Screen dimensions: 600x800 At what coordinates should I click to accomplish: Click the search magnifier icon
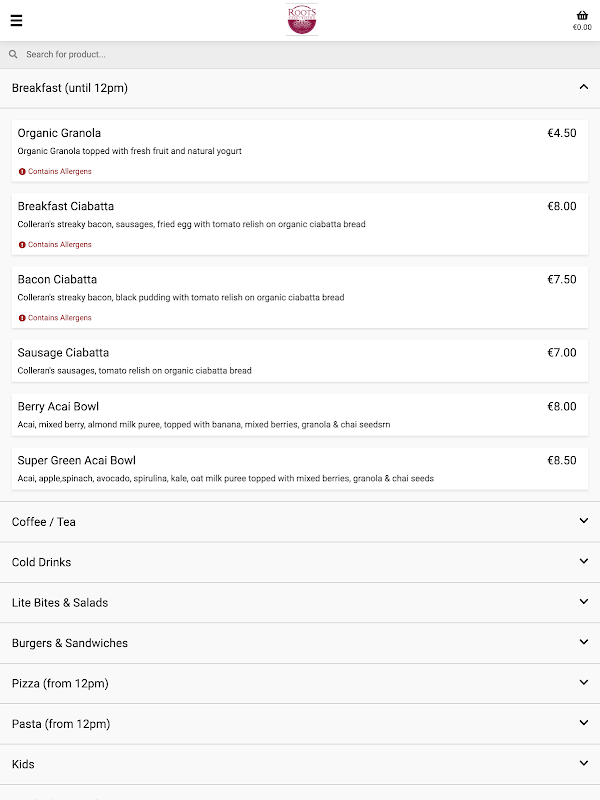click(x=13, y=54)
